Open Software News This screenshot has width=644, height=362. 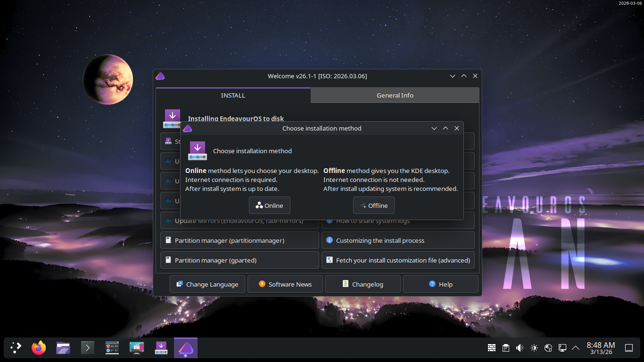tap(285, 284)
